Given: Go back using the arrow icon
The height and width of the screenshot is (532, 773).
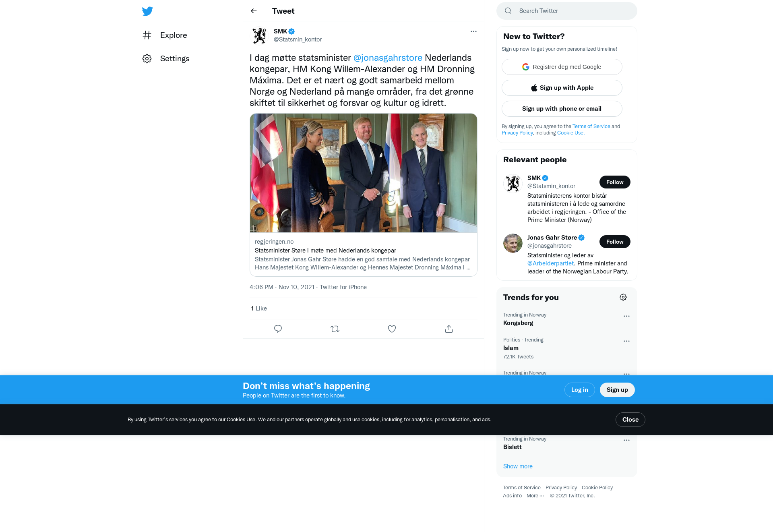Looking at the screenshot, I should (x=254, y=11).
